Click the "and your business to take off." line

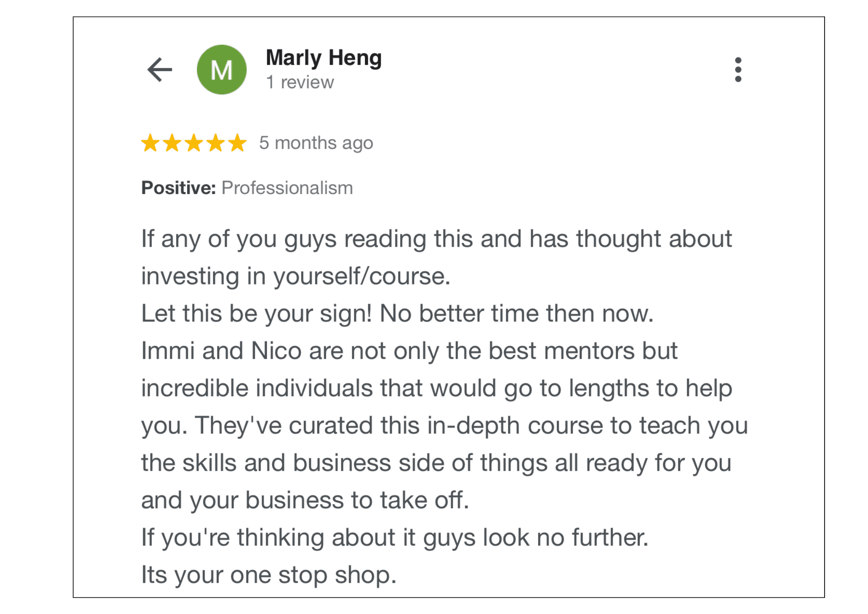pos(305,500)
